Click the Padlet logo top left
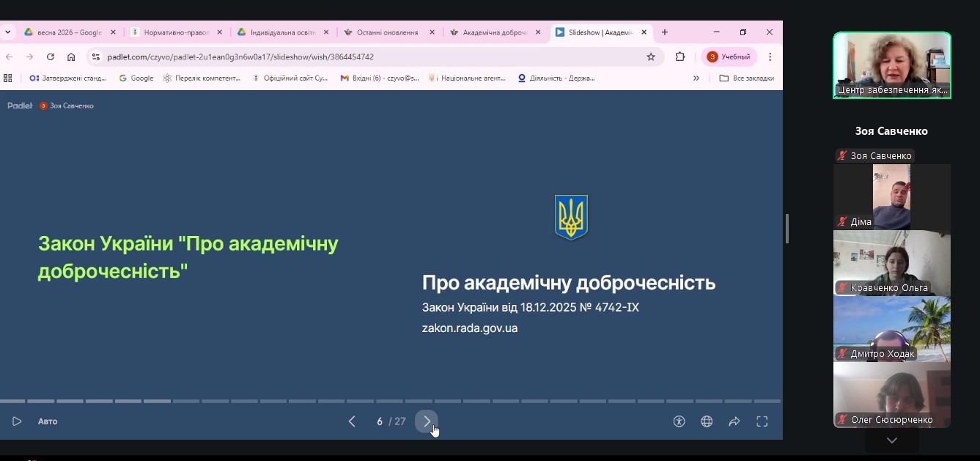 point(20,105)
